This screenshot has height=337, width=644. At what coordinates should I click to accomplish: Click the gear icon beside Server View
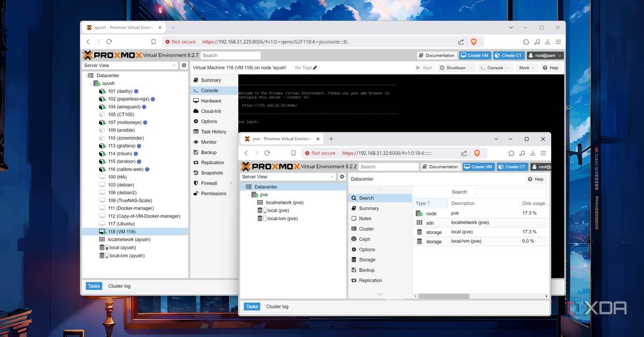pyautogui.click(x=184, y=65)
